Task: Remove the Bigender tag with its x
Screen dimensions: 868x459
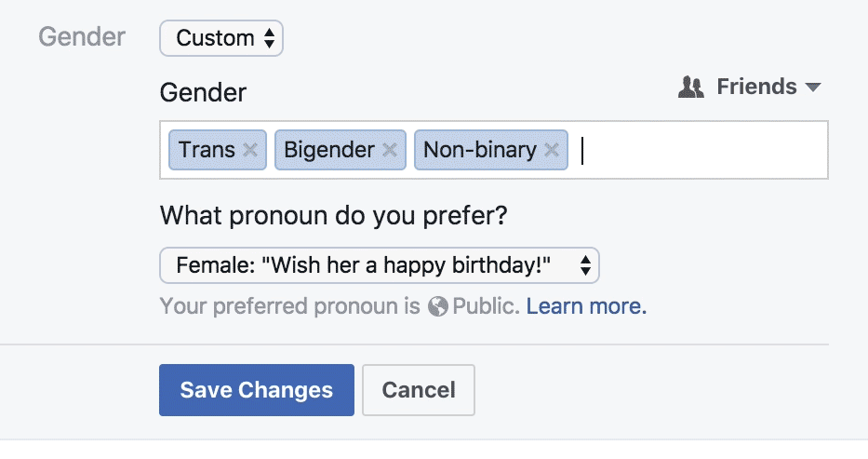Action: (x=390, y=150)
